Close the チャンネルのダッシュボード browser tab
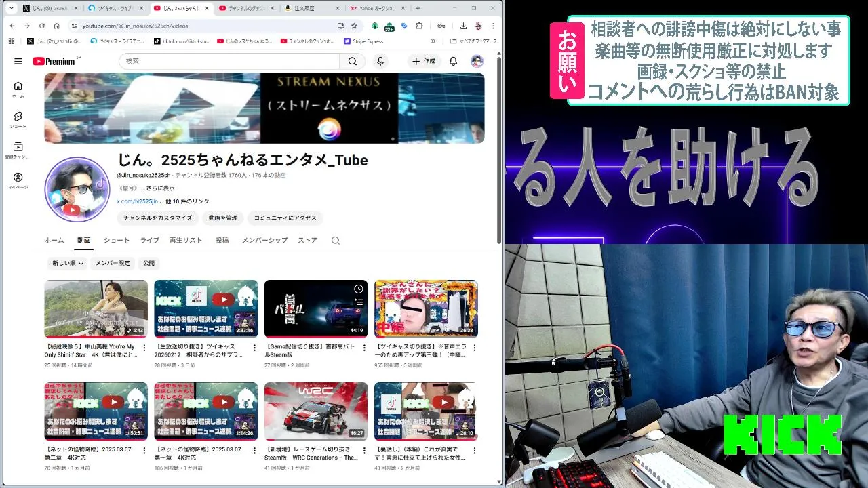Image resolution: width=868 pixels, height=488 pixels. [x=272, y=8]
